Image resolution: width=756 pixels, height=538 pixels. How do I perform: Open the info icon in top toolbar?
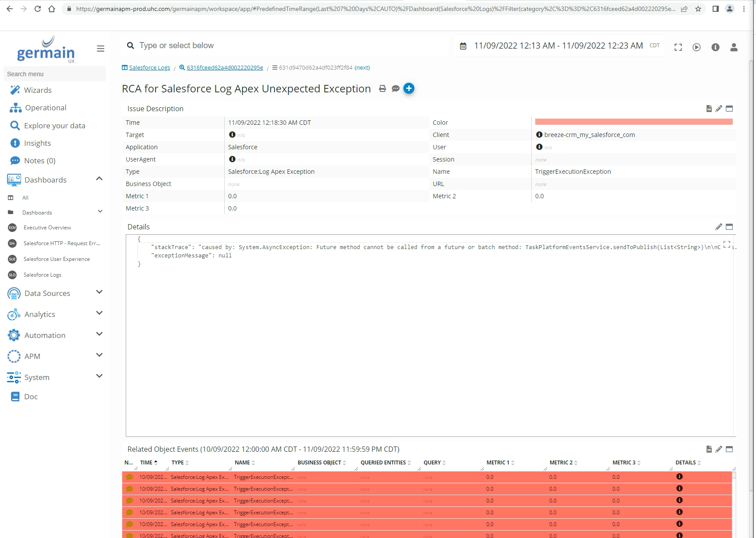point(715,47)
